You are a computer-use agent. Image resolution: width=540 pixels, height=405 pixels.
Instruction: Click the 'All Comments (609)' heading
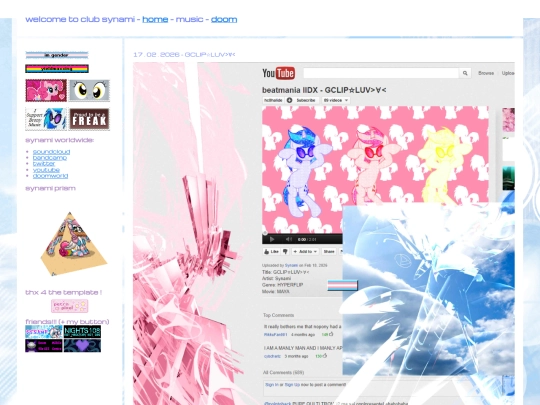pyautogui.click(x=283, y=372)
